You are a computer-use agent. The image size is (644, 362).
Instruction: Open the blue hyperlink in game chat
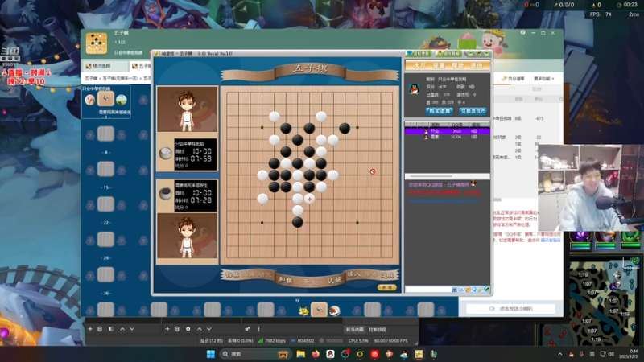point(444,200)
